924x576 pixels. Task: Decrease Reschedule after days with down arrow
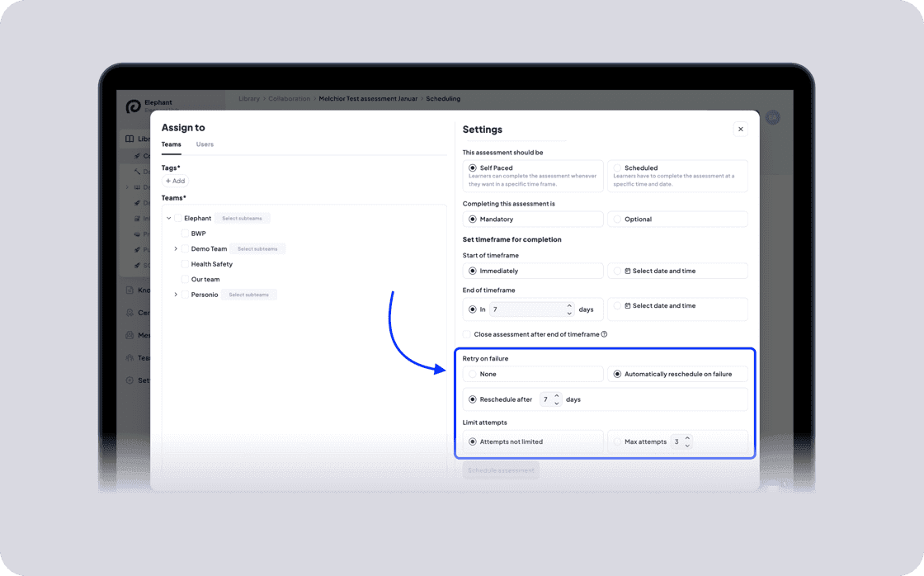(x=557, y=404)
